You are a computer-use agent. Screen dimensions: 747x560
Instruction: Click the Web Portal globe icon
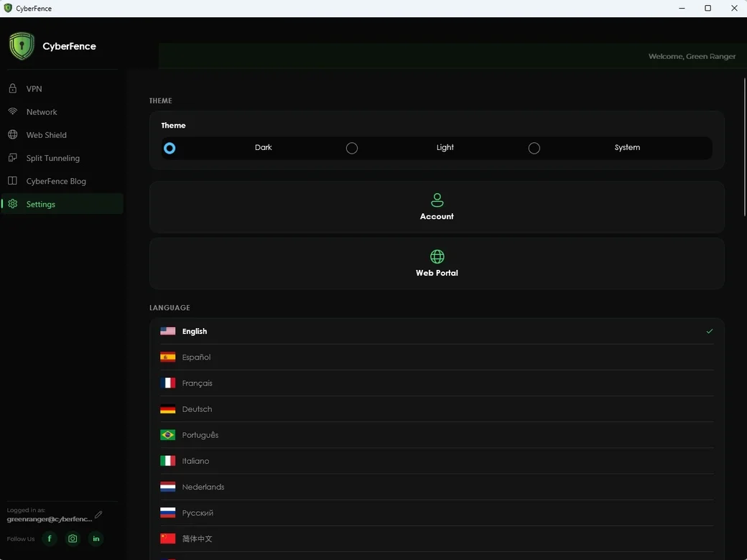(437, 257)
